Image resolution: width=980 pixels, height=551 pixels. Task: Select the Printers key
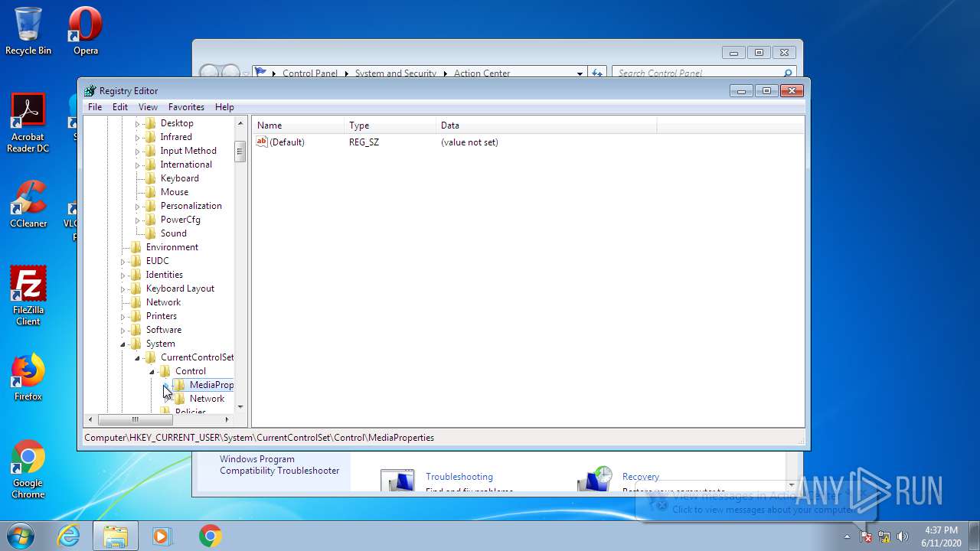[x=161, y=316]
